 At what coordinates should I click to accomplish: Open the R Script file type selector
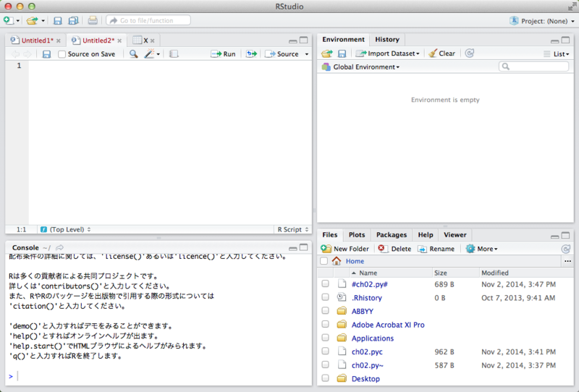tap(293, 229)
